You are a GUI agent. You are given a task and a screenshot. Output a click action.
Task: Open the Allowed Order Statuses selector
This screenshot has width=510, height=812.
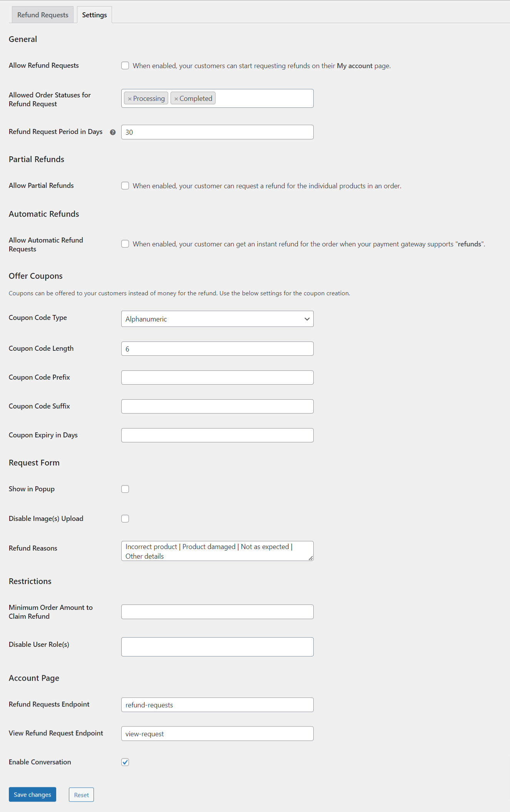(262, 98)
